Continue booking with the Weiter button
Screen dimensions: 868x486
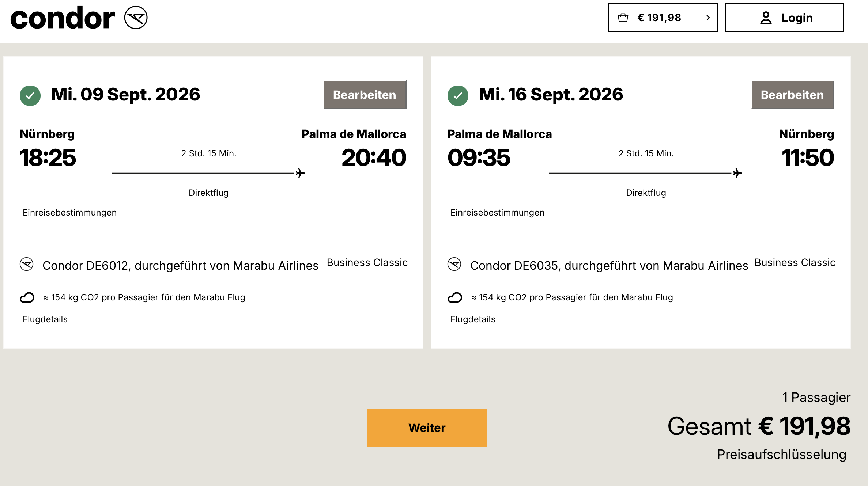[x=427, y=428]
